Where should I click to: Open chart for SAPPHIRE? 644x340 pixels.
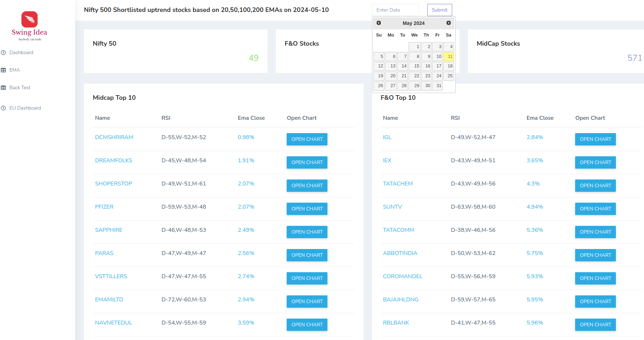(307, 232)
